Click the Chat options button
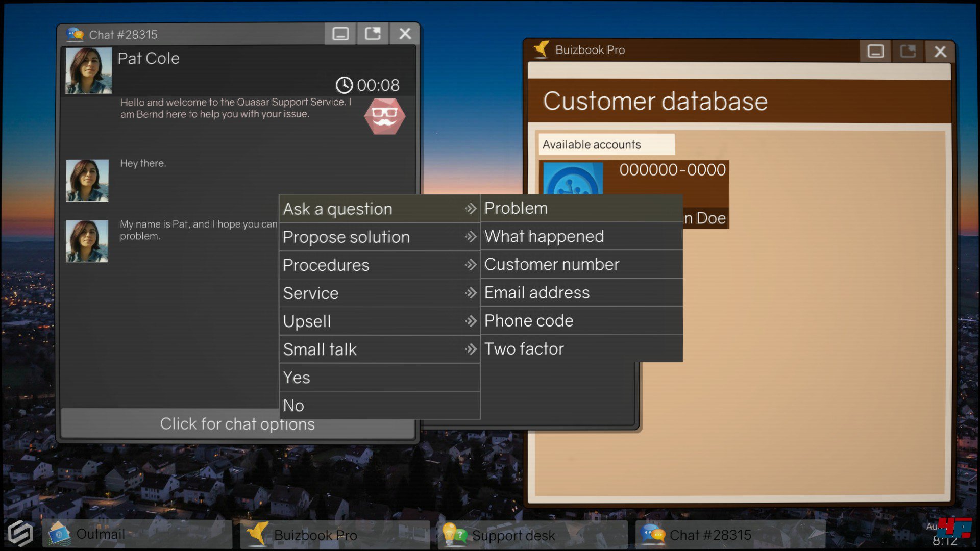Image resolution: width=980 pixels, height=551 pixels. click(x=237, y=424)
